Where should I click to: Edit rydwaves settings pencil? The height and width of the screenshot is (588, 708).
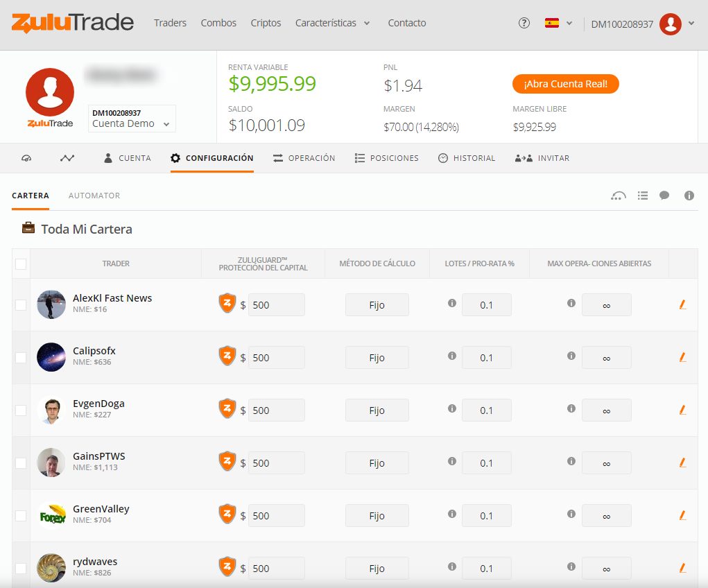(x=683, y=569)
